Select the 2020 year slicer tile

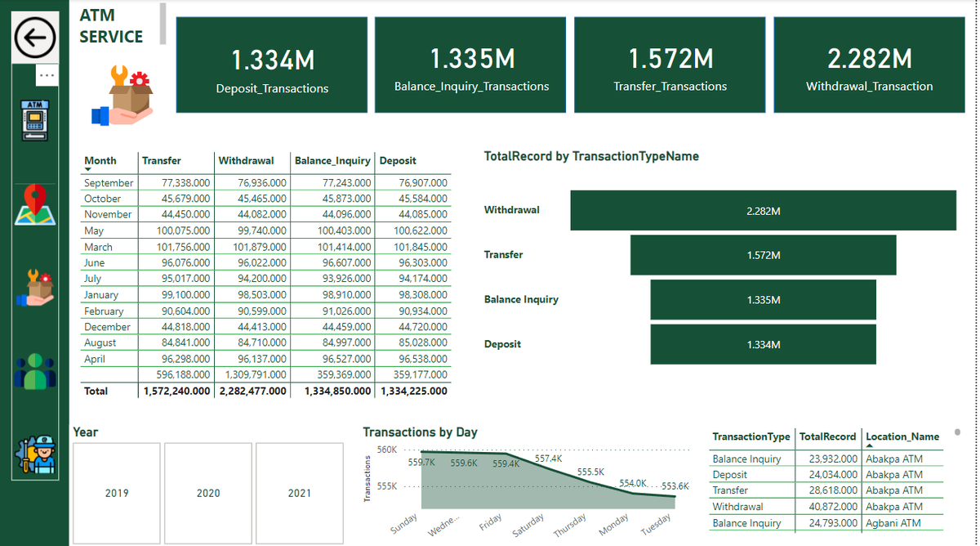tap(208, 493)
